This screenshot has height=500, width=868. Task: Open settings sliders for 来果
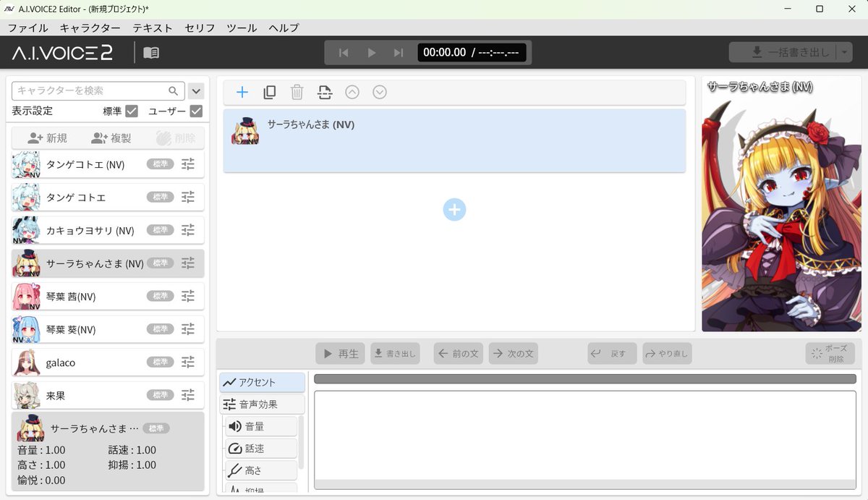coord(188,395)
